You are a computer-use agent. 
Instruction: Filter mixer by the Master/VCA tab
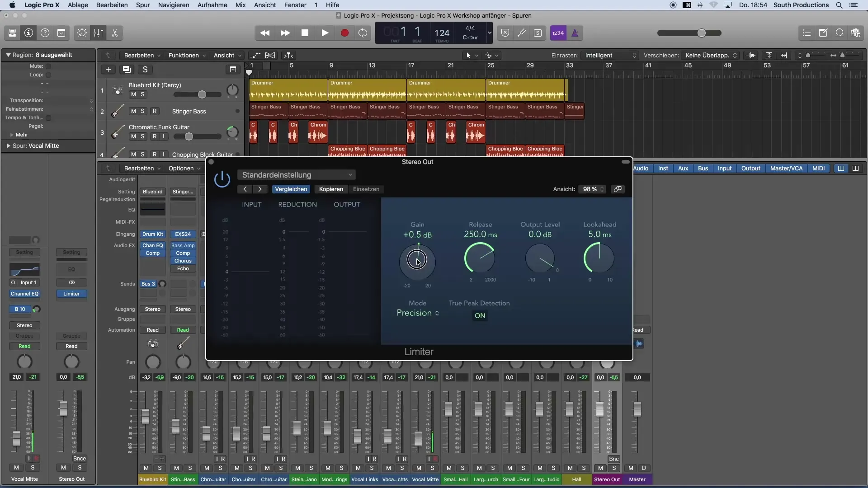786,169
